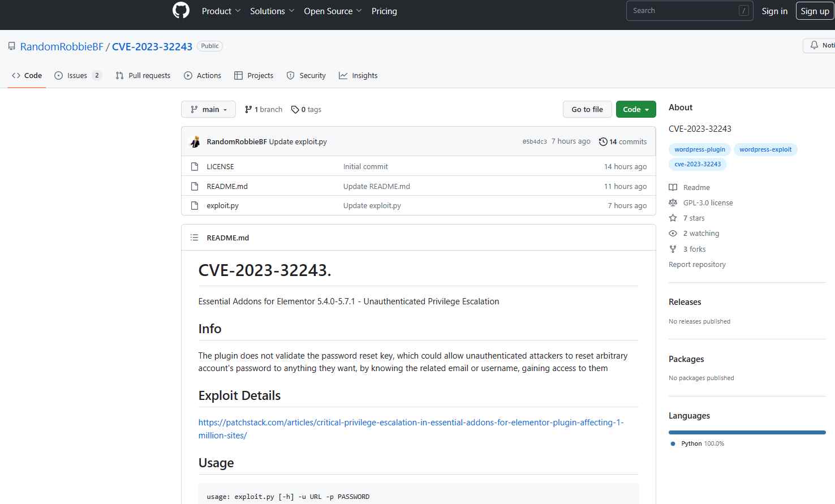This screenshot has height=504, width=835.
Task: Open the exploit.py file
Action: [222, 205]
